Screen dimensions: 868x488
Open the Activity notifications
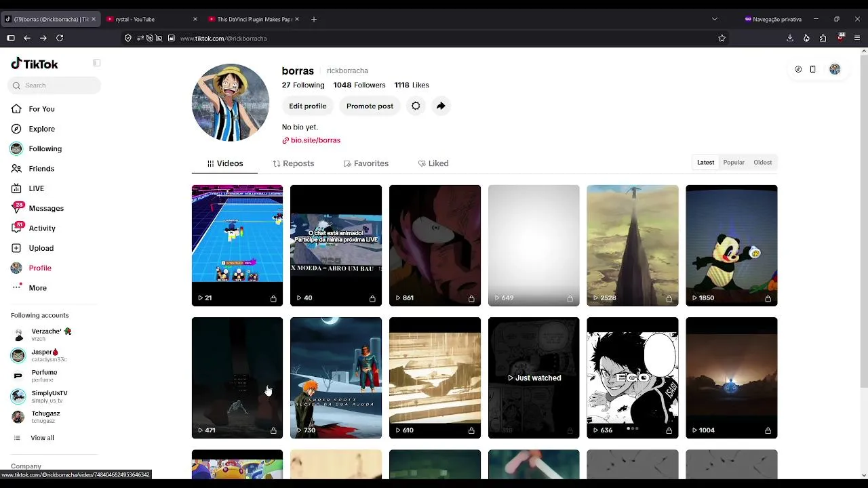(x=41, y=228)
